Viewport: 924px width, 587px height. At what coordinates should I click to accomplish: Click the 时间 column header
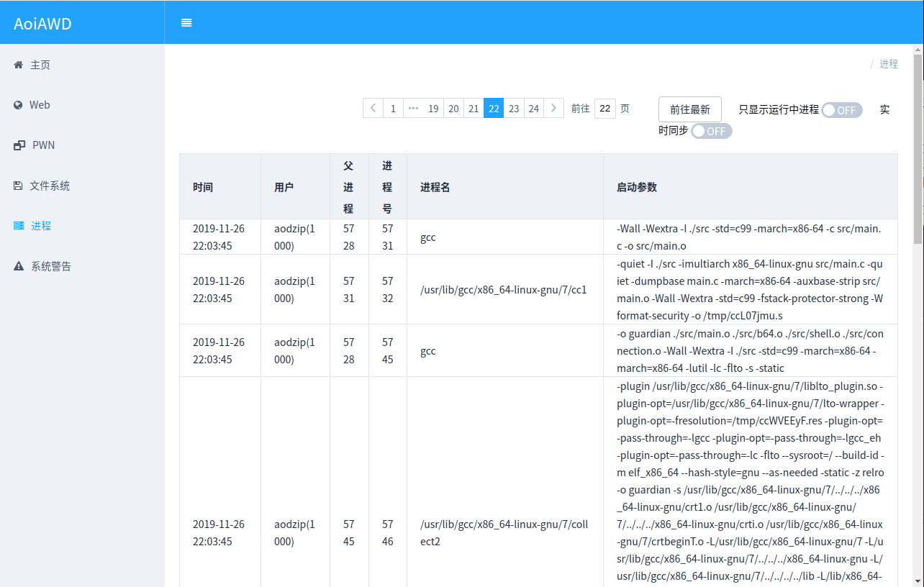click(x=220, y=186)
